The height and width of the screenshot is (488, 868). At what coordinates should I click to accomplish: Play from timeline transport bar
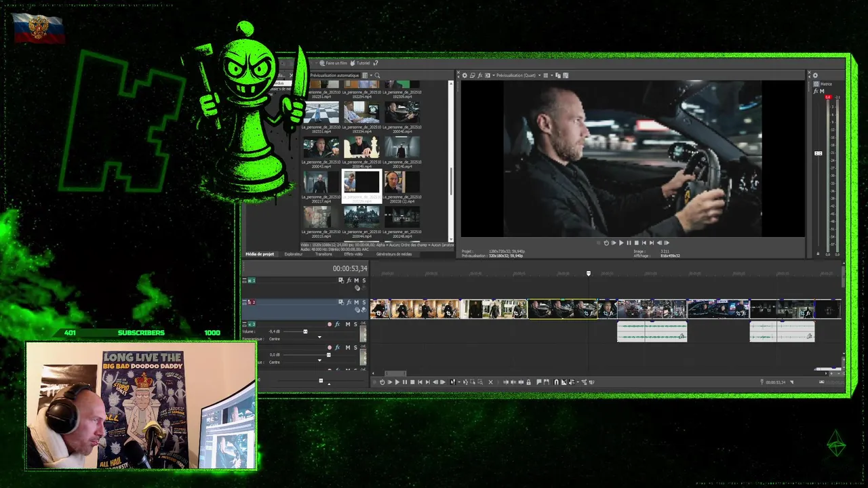point(397,382)
